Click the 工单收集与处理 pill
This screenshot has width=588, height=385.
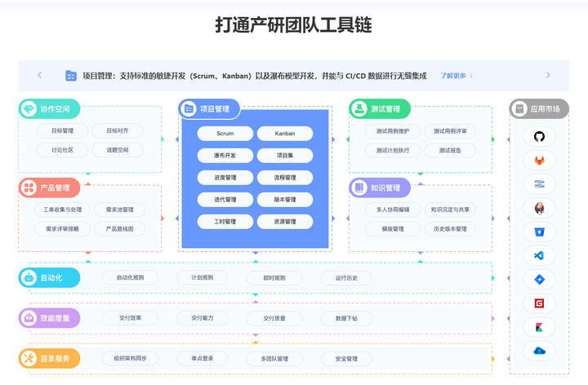(62, 210)
